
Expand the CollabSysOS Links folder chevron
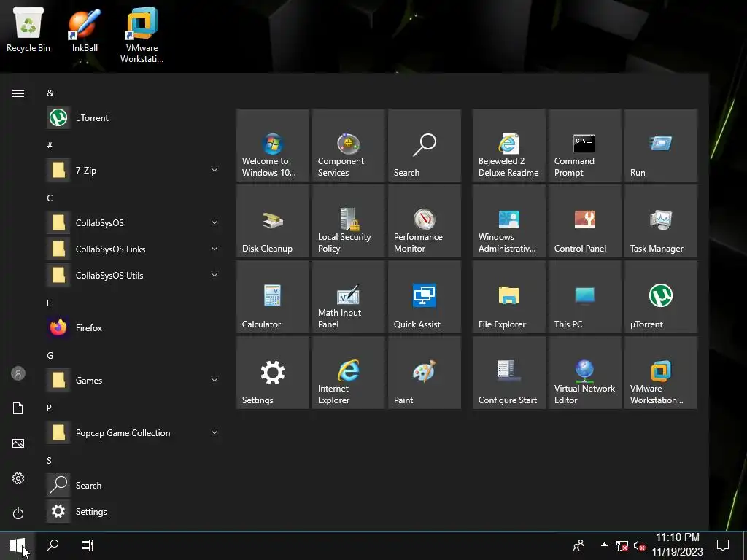pyautogui.click(x=214, y=249)
